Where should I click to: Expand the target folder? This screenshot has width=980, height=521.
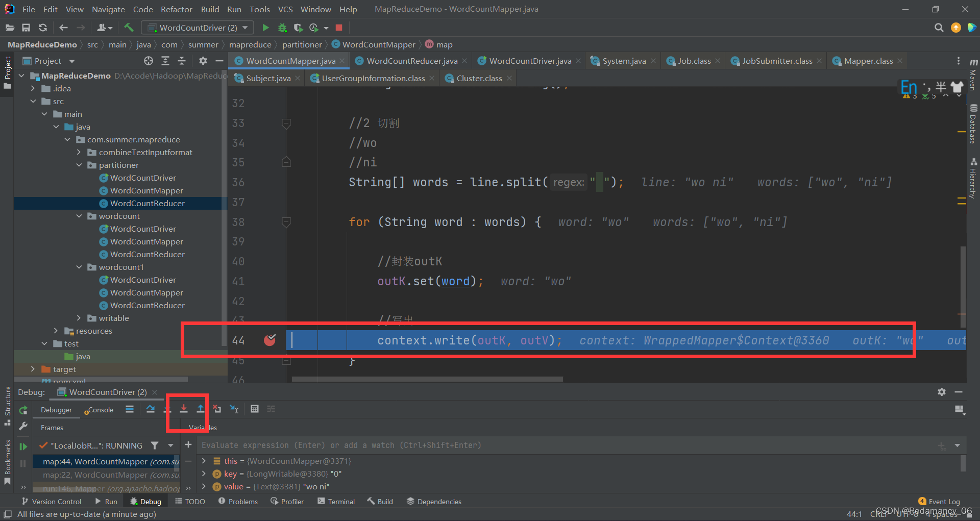pos(33,369)
